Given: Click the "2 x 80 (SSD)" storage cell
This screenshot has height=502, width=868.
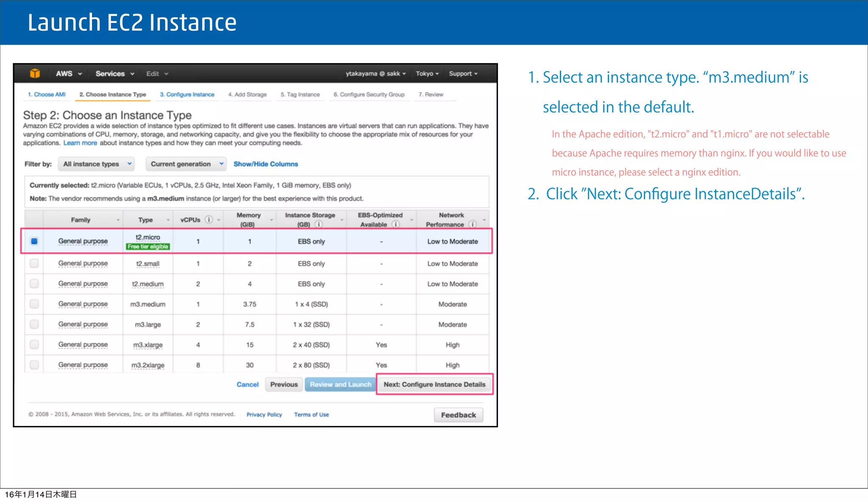Looking at the screenshot, I should tap(312, 365).
